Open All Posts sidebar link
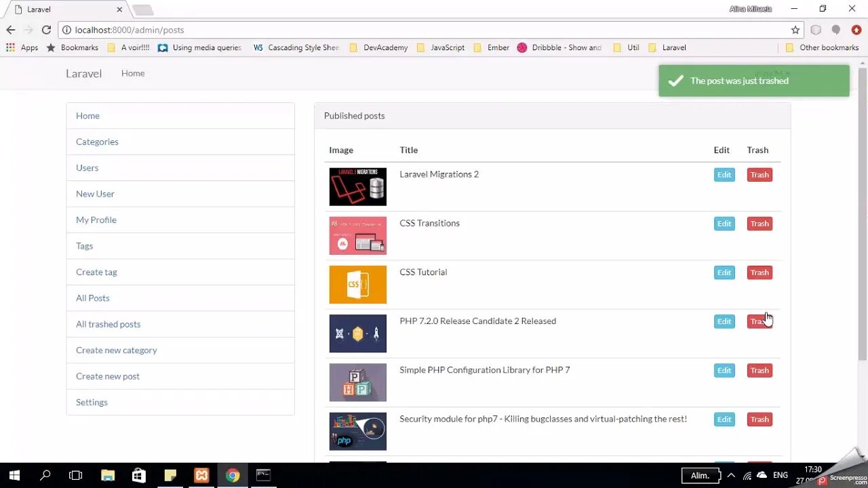This screenshot has height=488, width=868. 180,298
